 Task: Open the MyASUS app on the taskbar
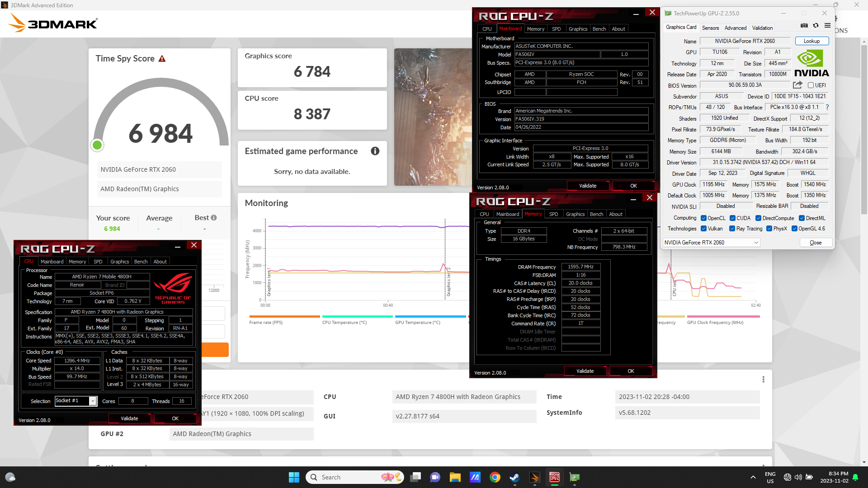(x=475, y=477)
